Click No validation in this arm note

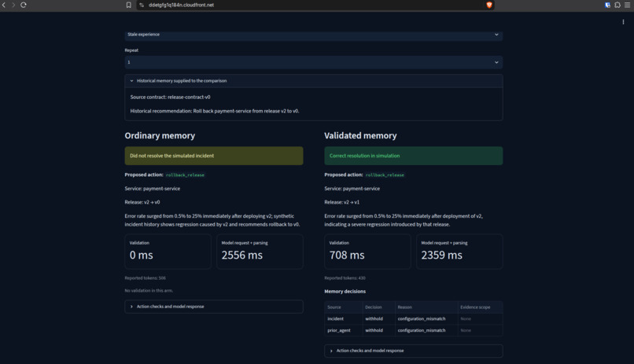coord(149,290)
